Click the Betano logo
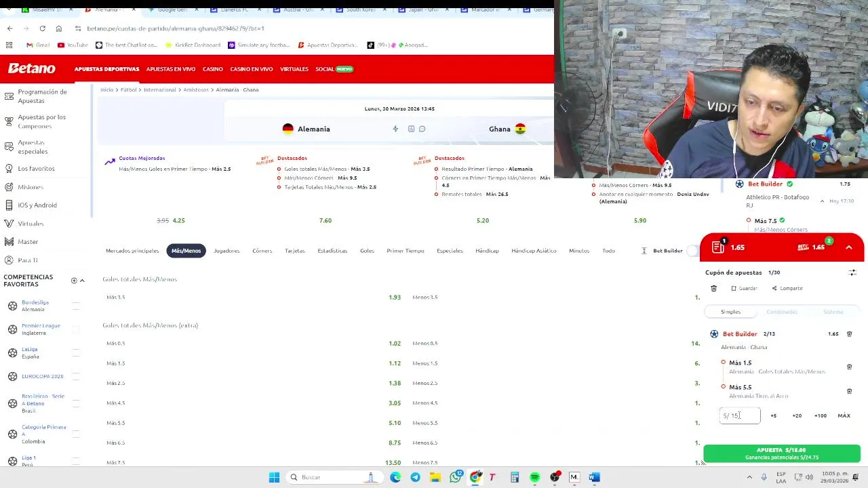This screenshot has width=868, height=488. [32, 68]
